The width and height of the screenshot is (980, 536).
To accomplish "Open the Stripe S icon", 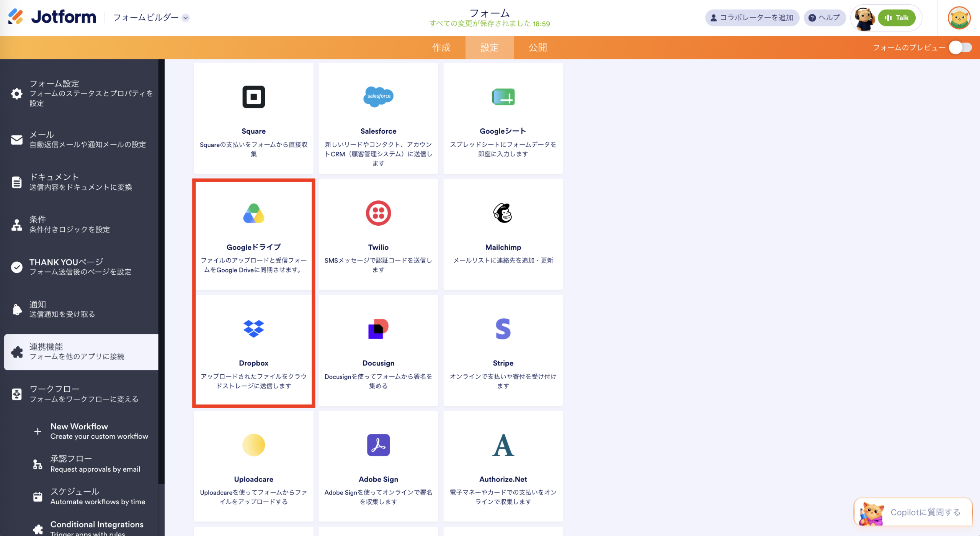I will click(503, 329).
